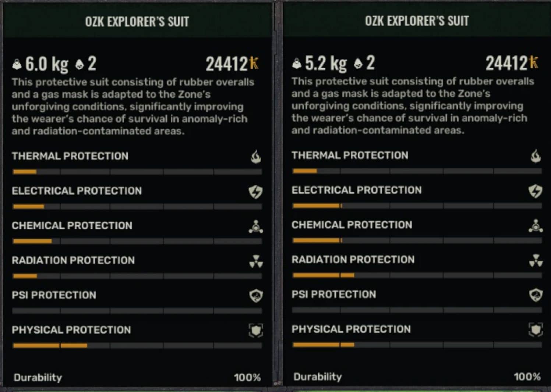Click the weight icon beside 5.2 kg
The height and width of the screenshot is (392, 551).
[297, 64]
